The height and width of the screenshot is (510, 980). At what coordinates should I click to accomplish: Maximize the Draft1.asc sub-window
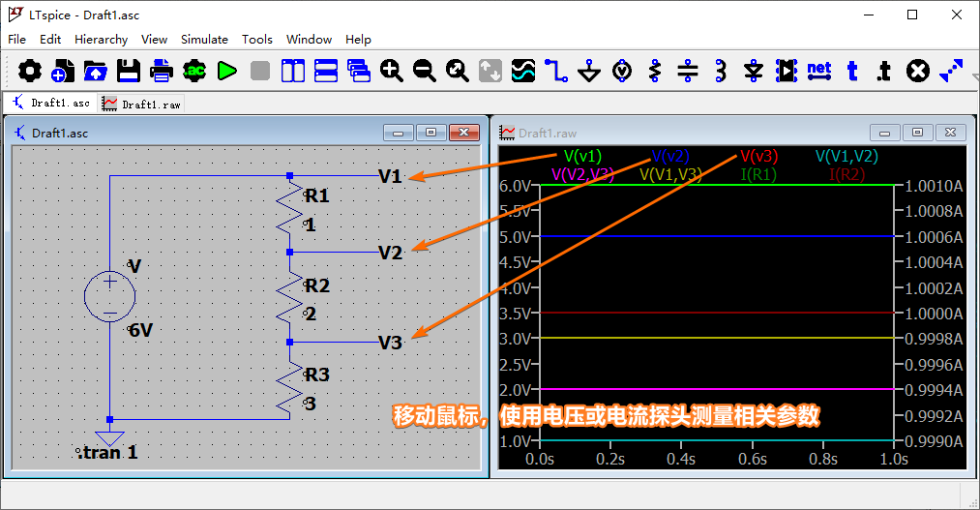431,133
